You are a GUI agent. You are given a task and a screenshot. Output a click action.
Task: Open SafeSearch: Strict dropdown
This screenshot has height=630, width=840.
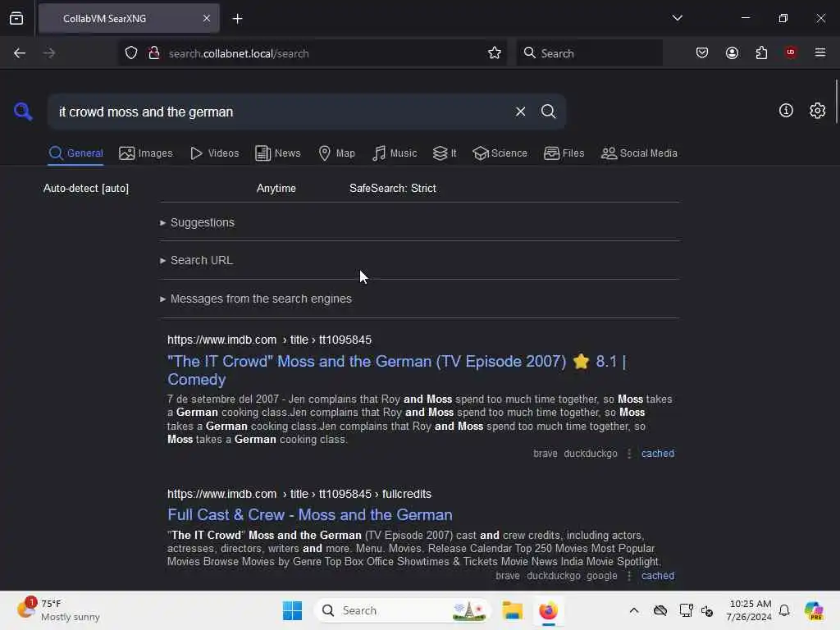pos(393,188)
